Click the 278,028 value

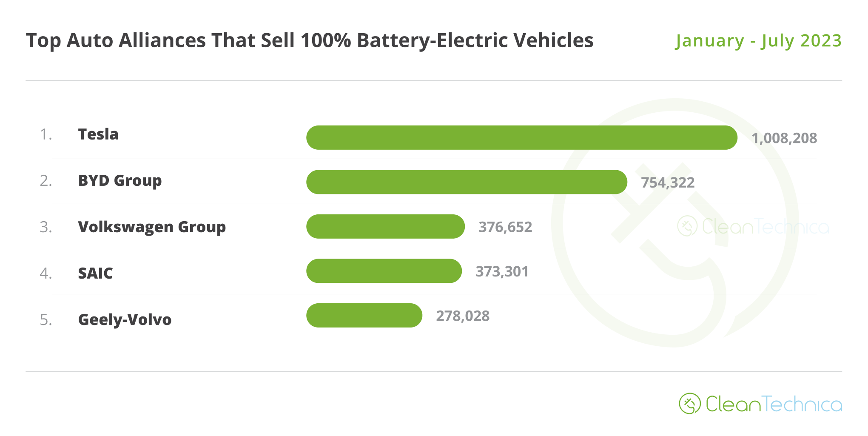[463, 316]
